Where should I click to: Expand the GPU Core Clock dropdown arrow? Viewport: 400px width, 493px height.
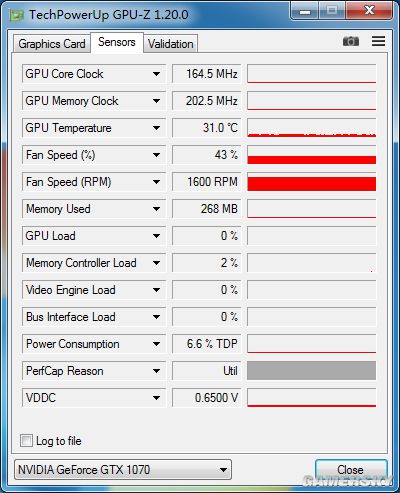coord(156,74)
